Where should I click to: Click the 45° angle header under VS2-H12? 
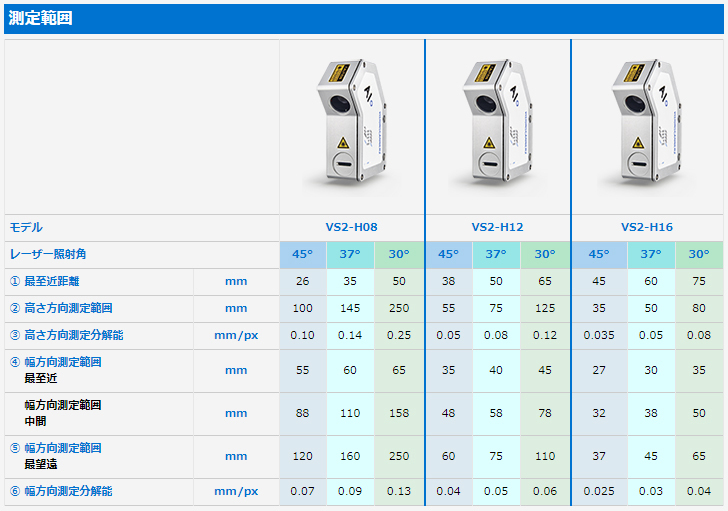pyautogui.click(x=448, y=254)
